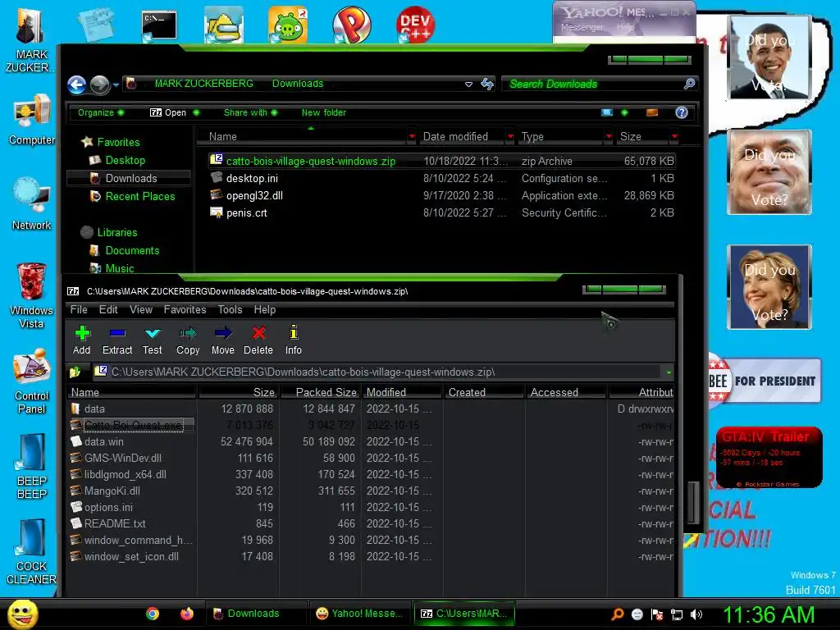The width and height of the screenshot is (840, 630).
Task: Expand the Share with dropdown
Action: pos(250,112)
